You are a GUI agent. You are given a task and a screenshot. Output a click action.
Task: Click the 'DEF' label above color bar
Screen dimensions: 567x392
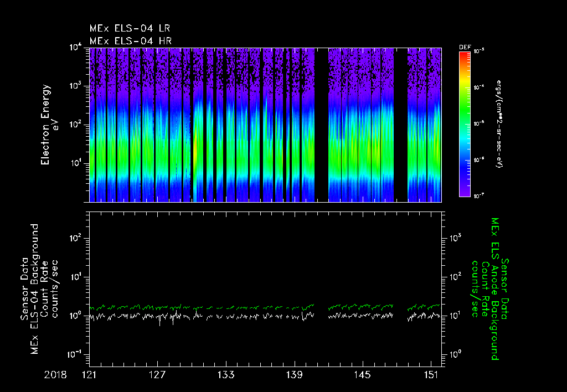click(465, 48)
